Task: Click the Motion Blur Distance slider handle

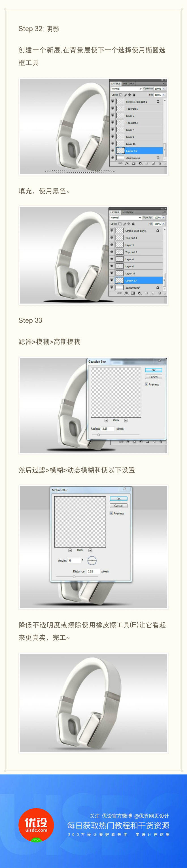Action: tap(74, 577)
